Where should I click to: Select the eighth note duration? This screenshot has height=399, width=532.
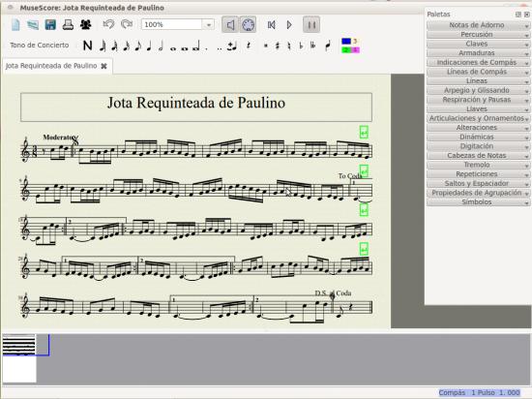[x=137, y=46]
